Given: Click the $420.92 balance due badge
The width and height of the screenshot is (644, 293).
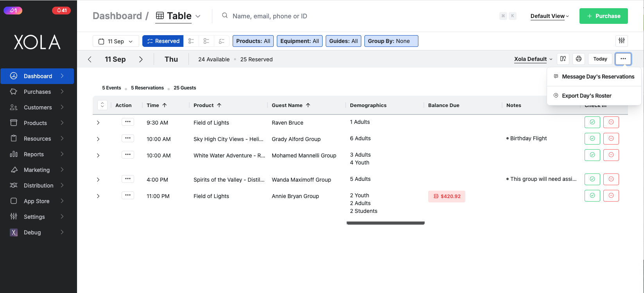Looking at the screenshot, I should [x=447, y=197].
